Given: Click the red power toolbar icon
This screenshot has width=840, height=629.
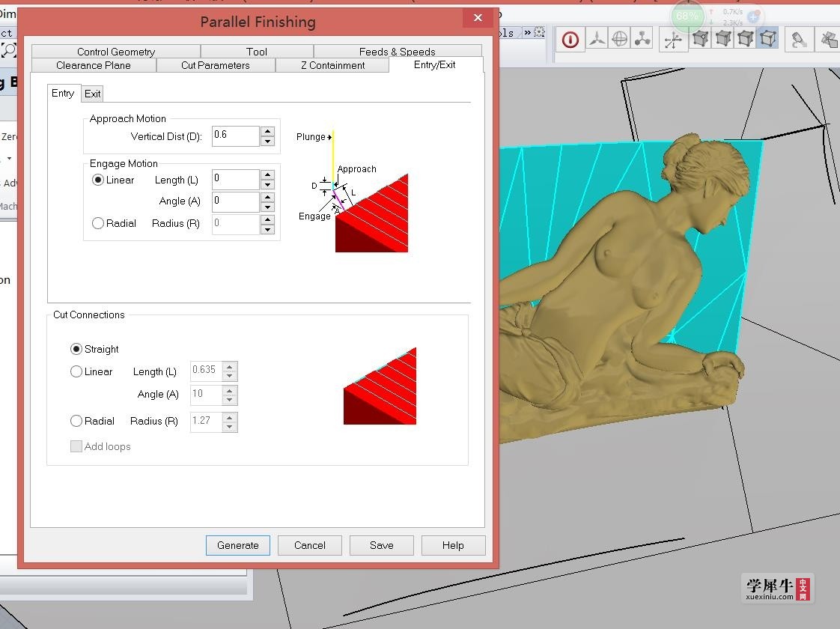Looking at the screenshot, I should [570, 40].
